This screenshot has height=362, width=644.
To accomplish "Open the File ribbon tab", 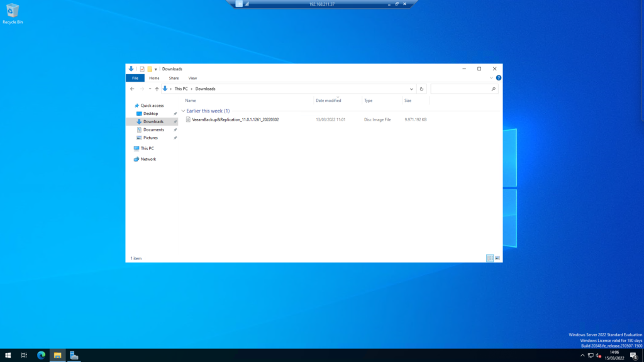I will (x=135, y=78).
